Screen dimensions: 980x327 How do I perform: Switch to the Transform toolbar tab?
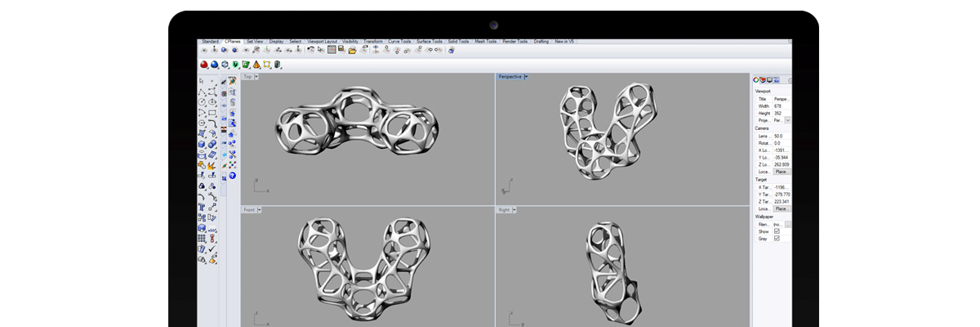pos(373,41)
